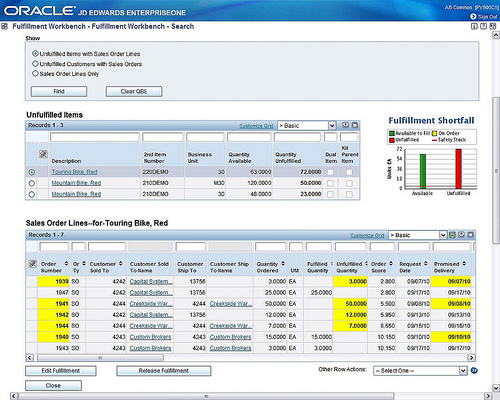Screen dimensions: 500x400
Task: Select Unfulfilled Customers with Sales Orders option
Action: coord(35,64)
